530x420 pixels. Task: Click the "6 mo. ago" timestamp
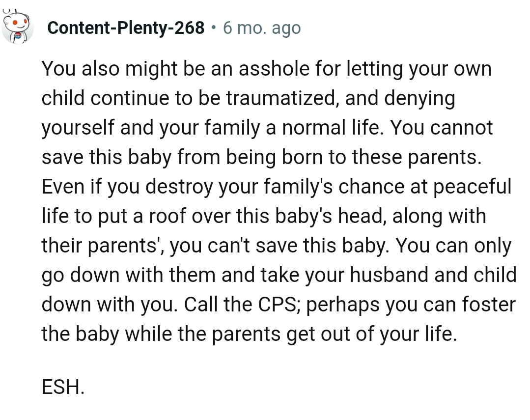point(262,28)
